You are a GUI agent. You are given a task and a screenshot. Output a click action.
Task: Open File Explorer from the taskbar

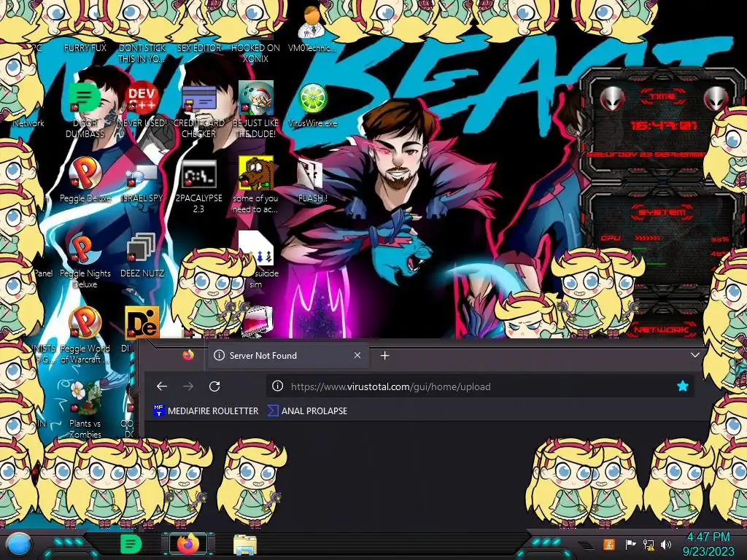pyautogui.click(x=245, y=545)
